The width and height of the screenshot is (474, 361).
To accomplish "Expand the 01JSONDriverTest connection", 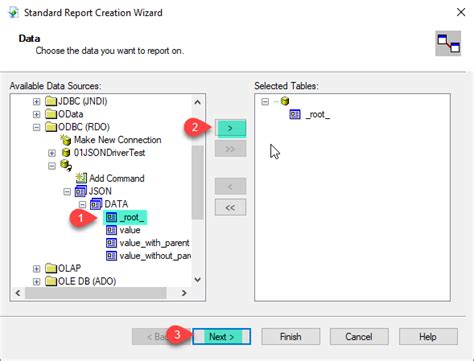I will click(52, 153).
